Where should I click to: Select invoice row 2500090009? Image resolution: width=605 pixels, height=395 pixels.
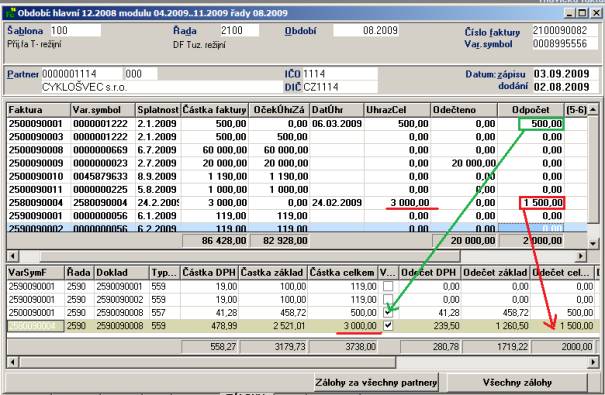(x=297, y=163)
